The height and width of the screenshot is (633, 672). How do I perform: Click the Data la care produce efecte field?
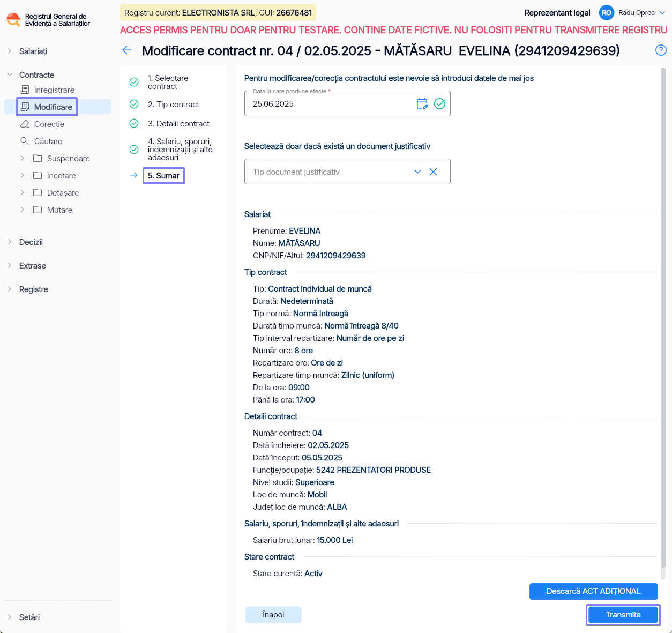[347, 103]
